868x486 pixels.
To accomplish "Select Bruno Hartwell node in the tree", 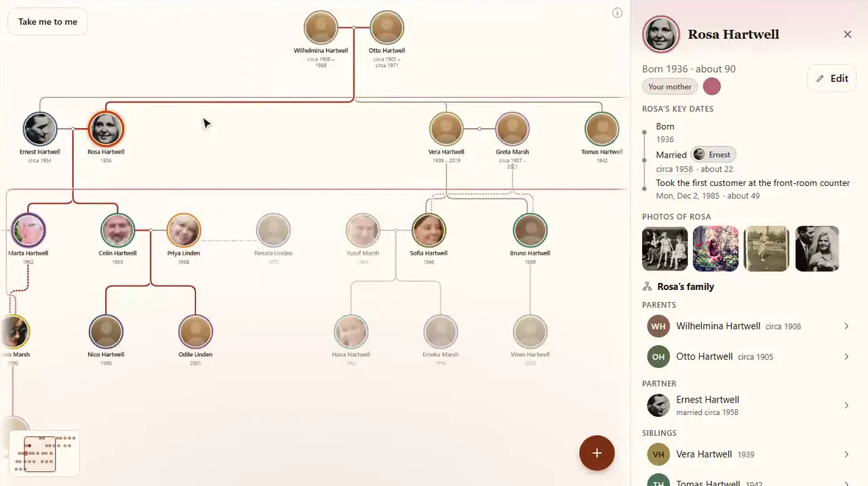I will [x=530, y=230].
